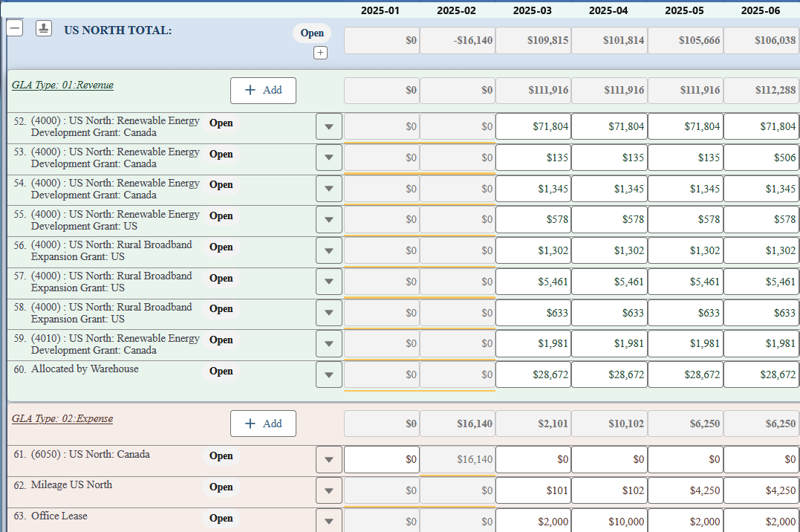Screen dimensions: 800x532
Task: Open dropdown arrow for row 54
Action: click(x=329, y=189)
